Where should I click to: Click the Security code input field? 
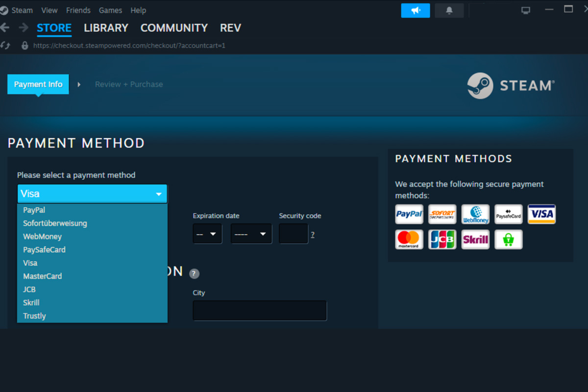[294, 234]
